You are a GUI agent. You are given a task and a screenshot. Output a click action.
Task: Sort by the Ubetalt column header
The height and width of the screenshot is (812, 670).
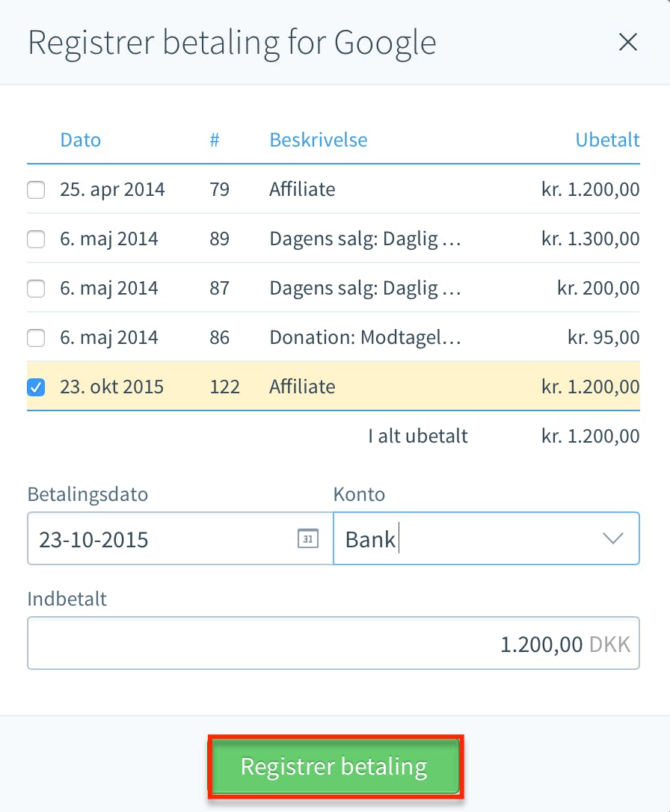coord(607,140)
